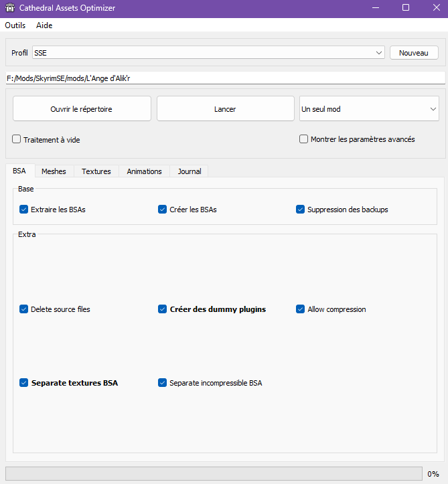Click the Nouveau profile button
448x484 pixels.
point(414,53)
